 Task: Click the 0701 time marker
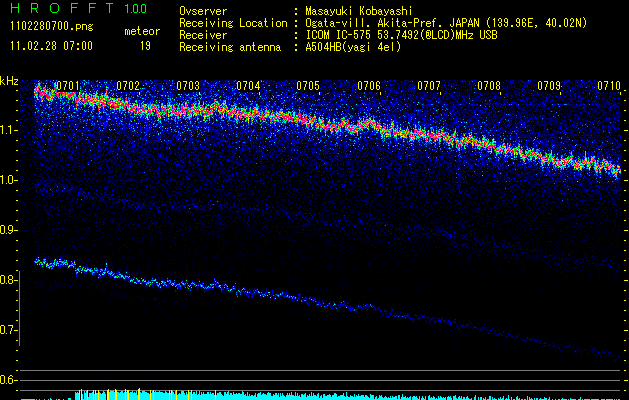click(69, 86)
